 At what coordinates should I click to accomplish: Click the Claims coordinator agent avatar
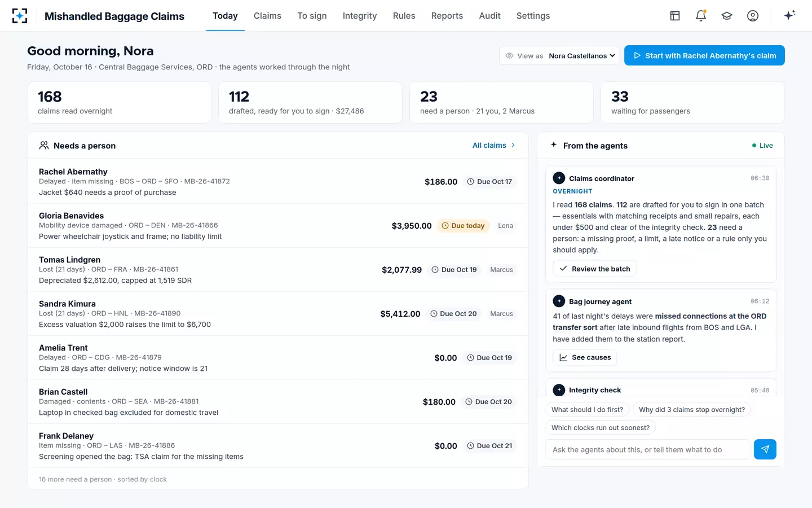coord(559,178)
